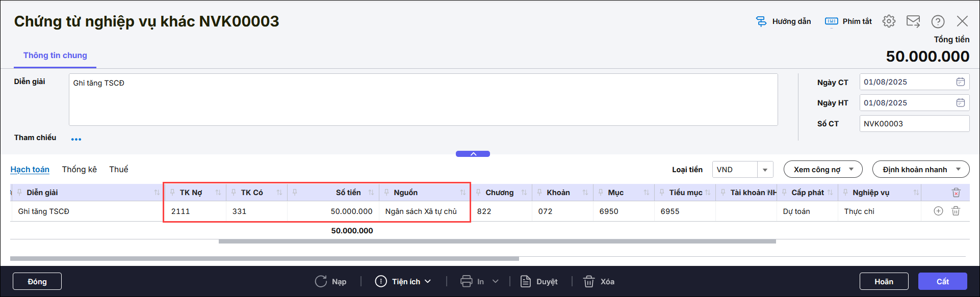
Task: Open the settings gear icon
Action: click(889, 21)
